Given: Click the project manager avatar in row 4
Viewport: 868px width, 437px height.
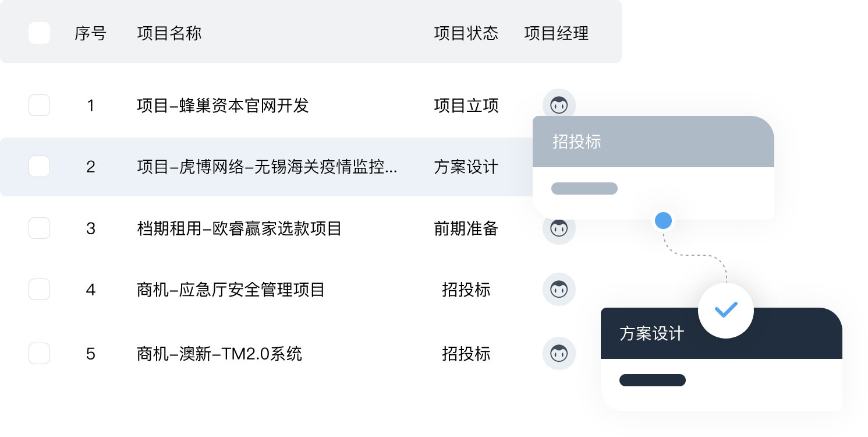Looking at the screenshot, I should 559,289.
